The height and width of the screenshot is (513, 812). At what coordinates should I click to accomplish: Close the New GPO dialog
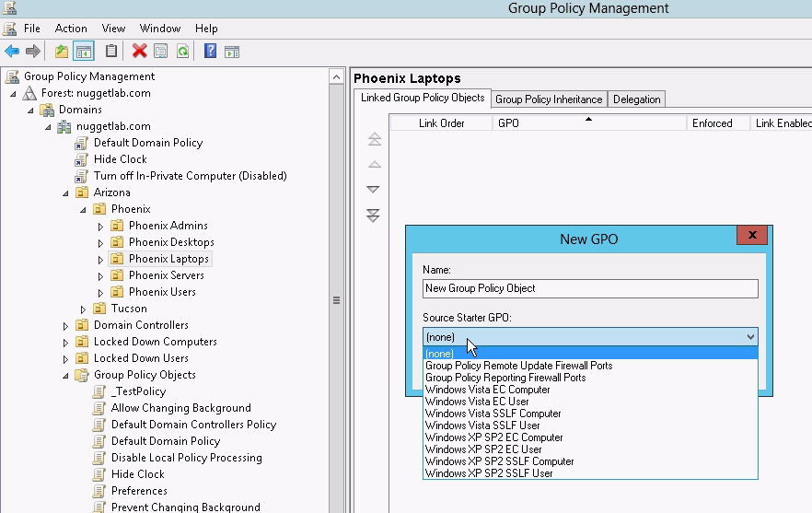click(752, 235)
